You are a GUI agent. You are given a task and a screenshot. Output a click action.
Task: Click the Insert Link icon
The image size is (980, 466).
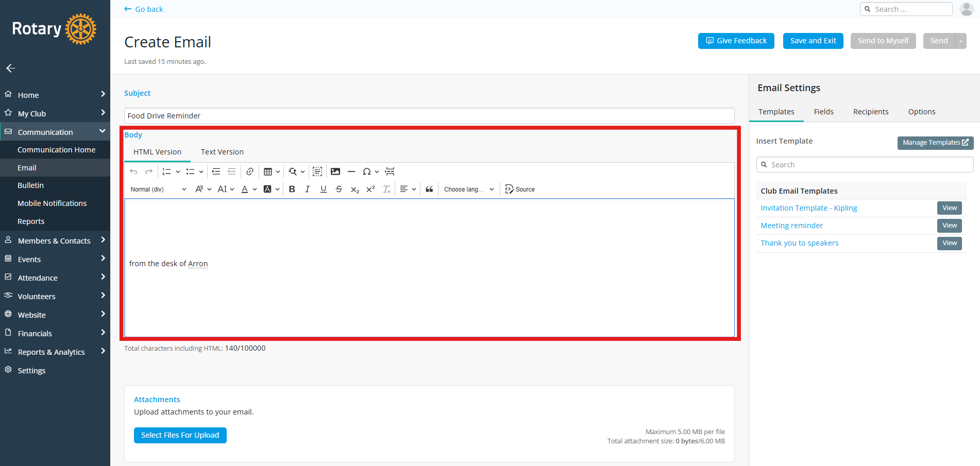pos(250,171)
